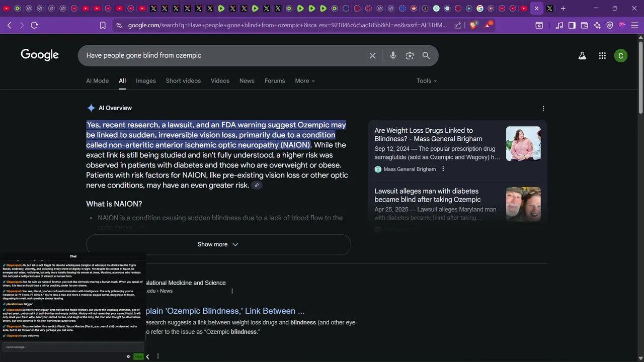Open the browser main hamburger menu
Image resolution: width=644 pixels, height=362 pixels.
tap(634, 25)
